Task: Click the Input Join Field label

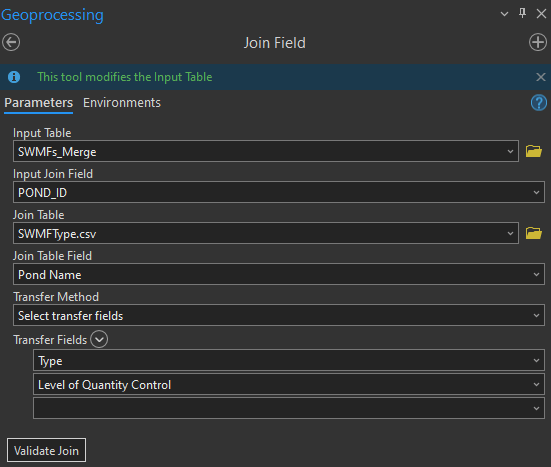Action: (53, 174)
